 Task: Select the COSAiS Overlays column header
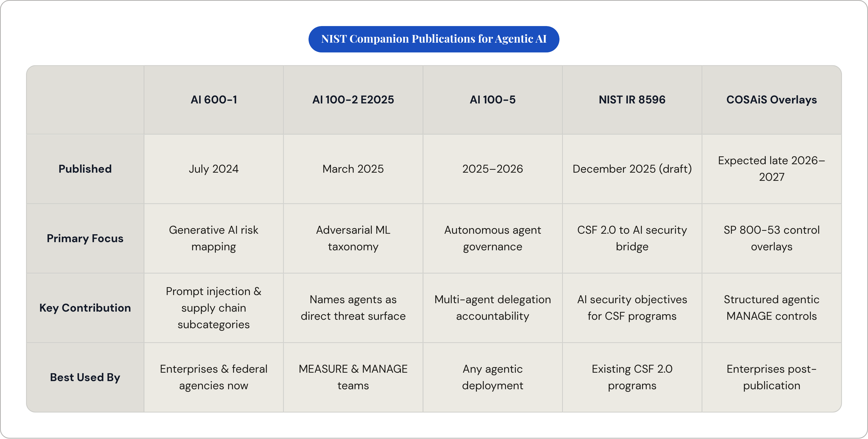(x=772, y=100)
